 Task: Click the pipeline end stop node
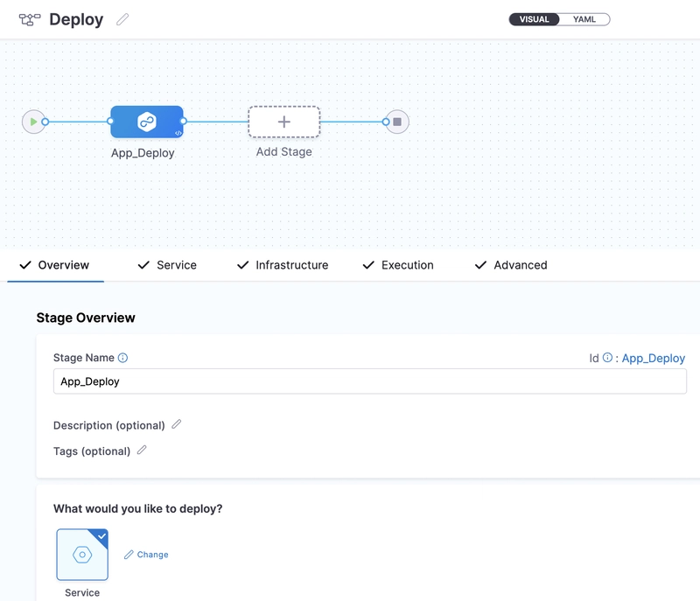point(397,122)
